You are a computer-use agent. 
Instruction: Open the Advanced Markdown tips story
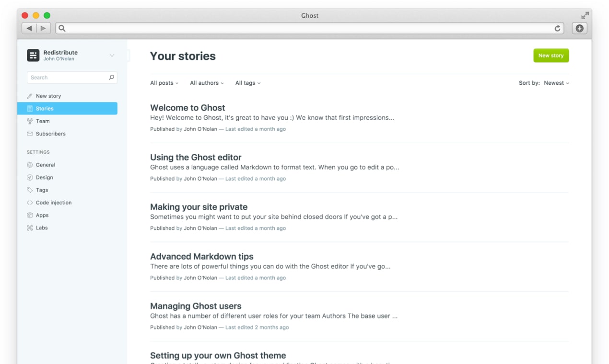point(202,257)
